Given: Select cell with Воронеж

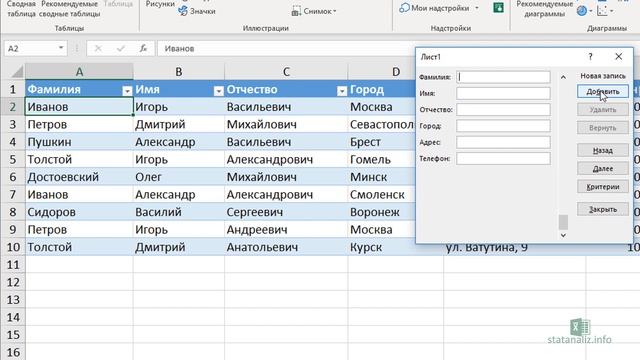Looking at the screenshot, I should (x=382, y=212).
